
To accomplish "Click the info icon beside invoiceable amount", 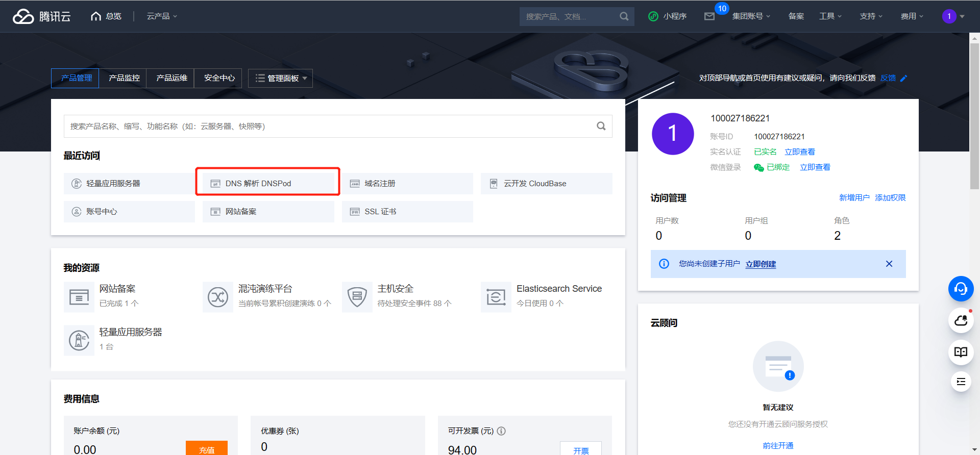I will [x=501, y=431].
